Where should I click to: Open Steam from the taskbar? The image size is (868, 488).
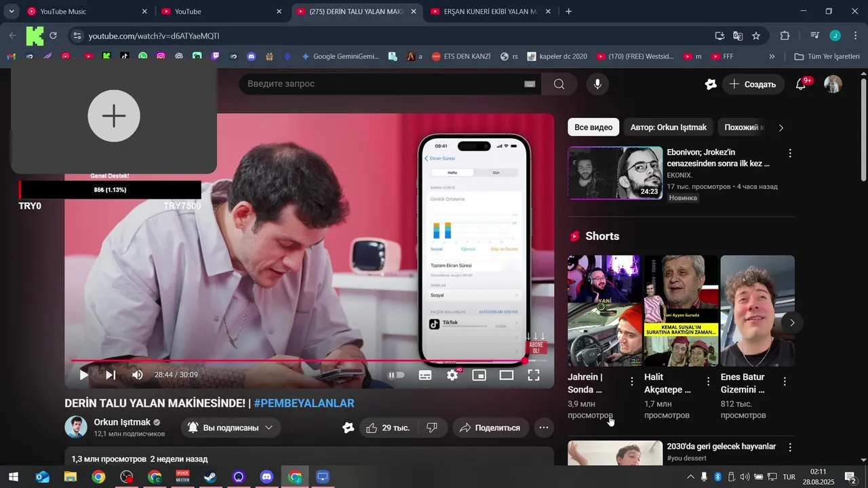pos(210,477)
